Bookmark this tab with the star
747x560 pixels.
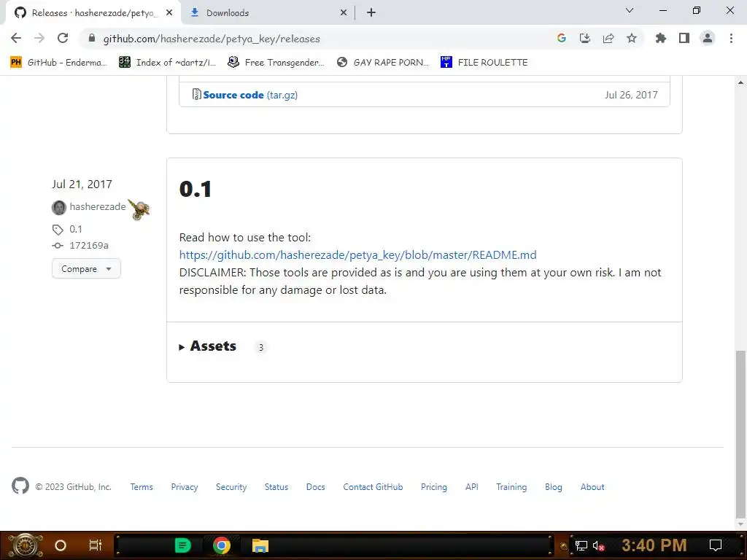631,38
